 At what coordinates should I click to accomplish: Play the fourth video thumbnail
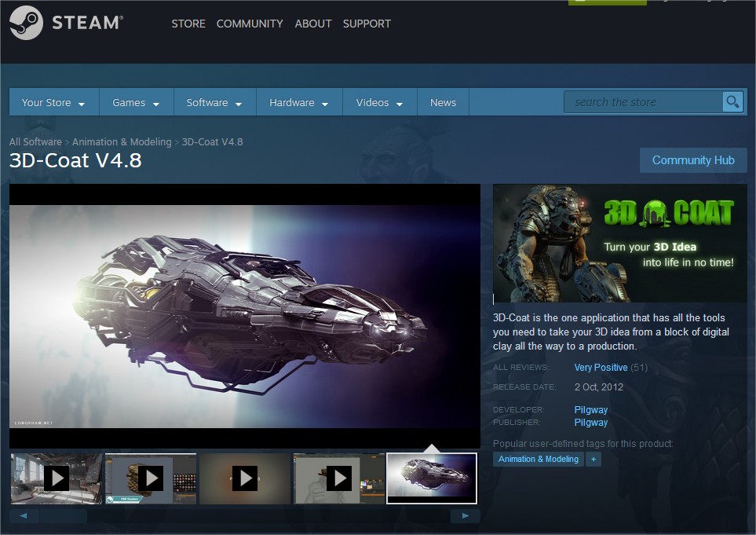click(x=339, y=478)
